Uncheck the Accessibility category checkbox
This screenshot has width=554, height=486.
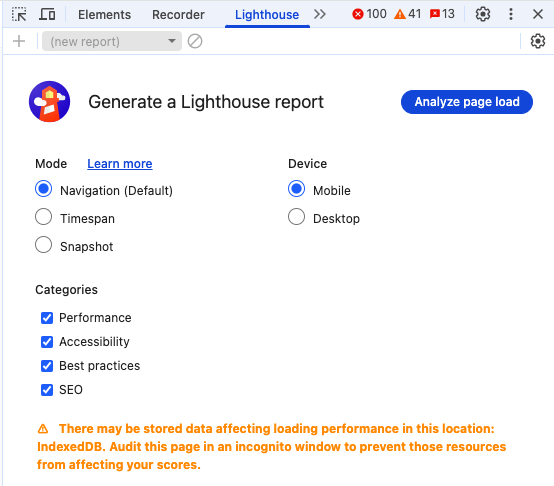pos(47,342)
